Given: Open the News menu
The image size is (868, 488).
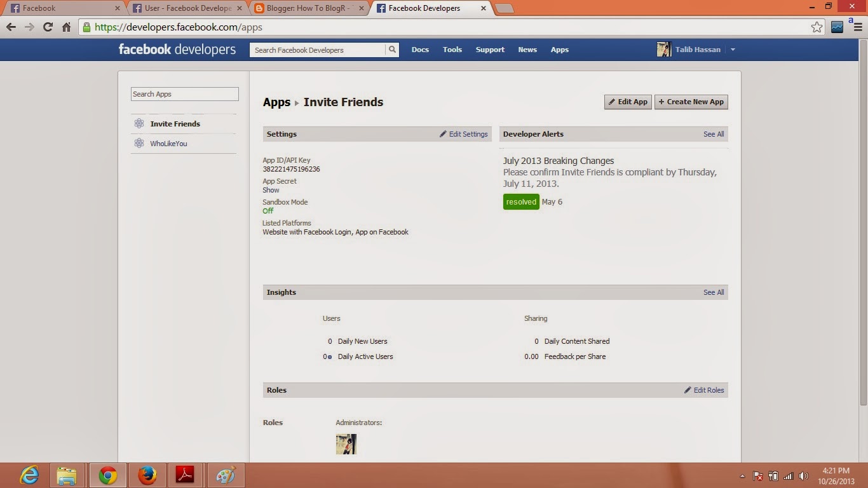Looking at the screenshot, I should click(527, 50).
